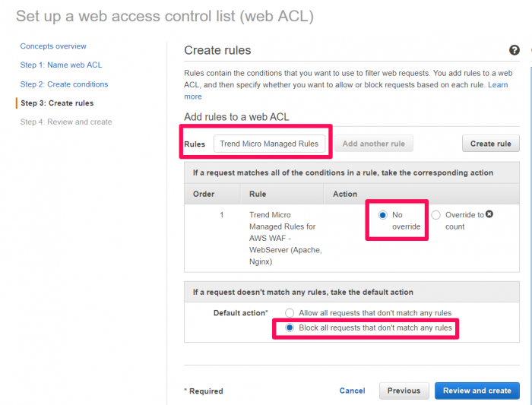Go to Step 2: Create conditions
532x405 pixels.
(64, 84)
